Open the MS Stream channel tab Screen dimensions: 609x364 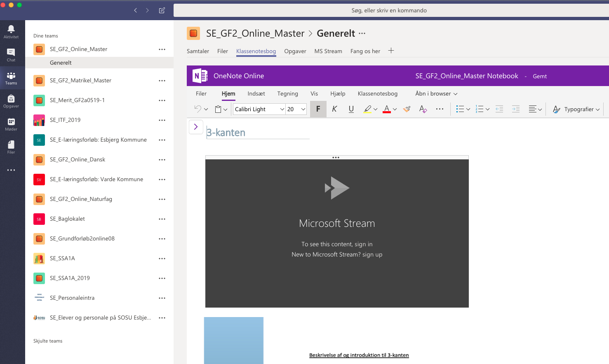click(328, 51)
